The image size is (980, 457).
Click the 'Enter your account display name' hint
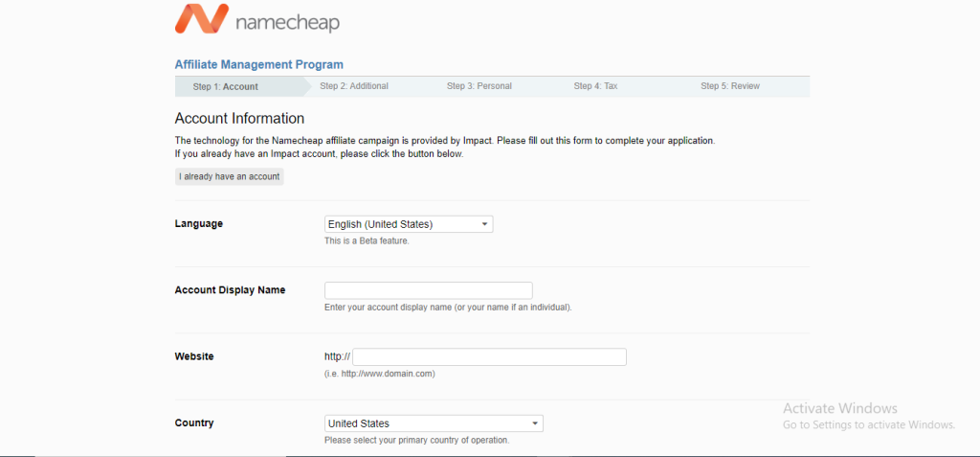[x=448, y=308]
